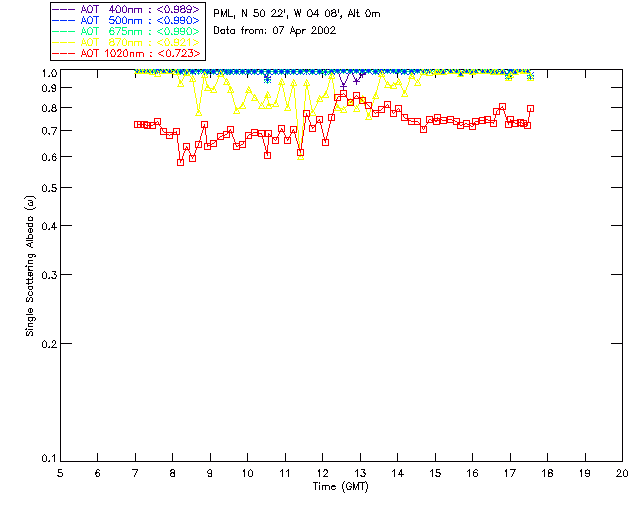Click the purple 400nm plus marker dipping to 0.9
640x512 pixels.
coord(343,86)
